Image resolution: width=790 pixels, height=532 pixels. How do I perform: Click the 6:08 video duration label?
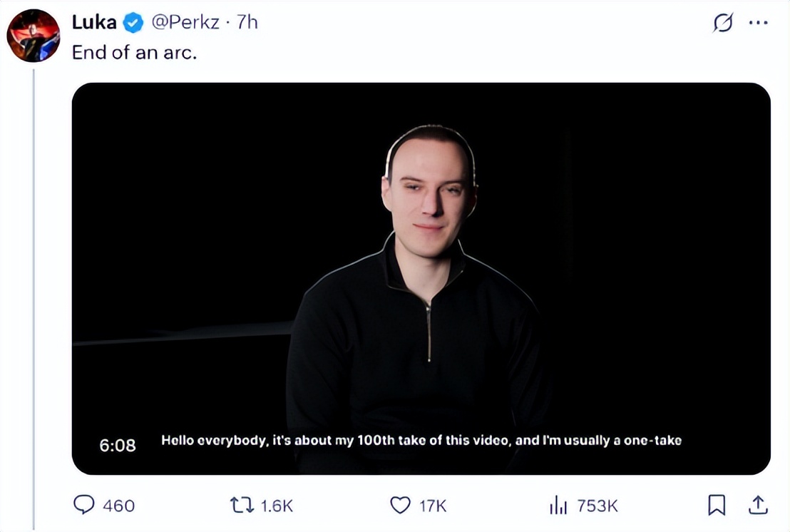(x=118, y=445)
